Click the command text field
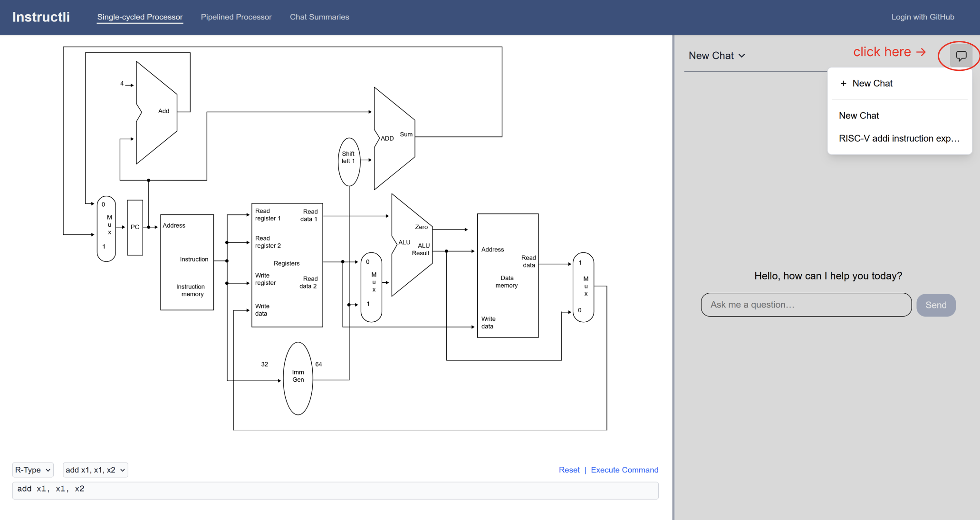Image resolution: width=980 pixels, height=520 pixels. click(335, 490)
